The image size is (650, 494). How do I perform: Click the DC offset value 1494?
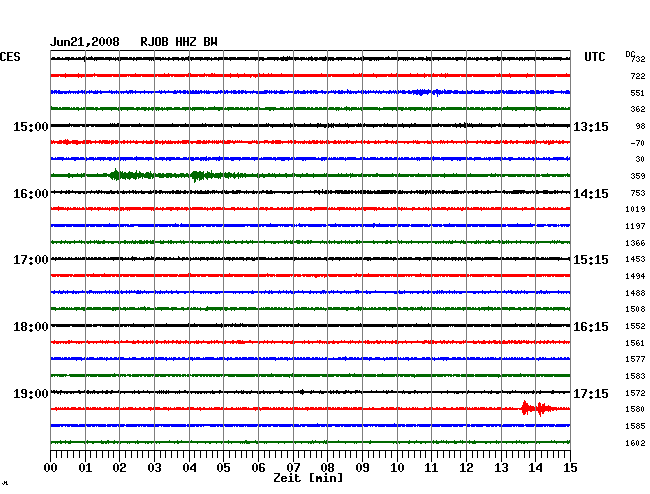point(635,276)
